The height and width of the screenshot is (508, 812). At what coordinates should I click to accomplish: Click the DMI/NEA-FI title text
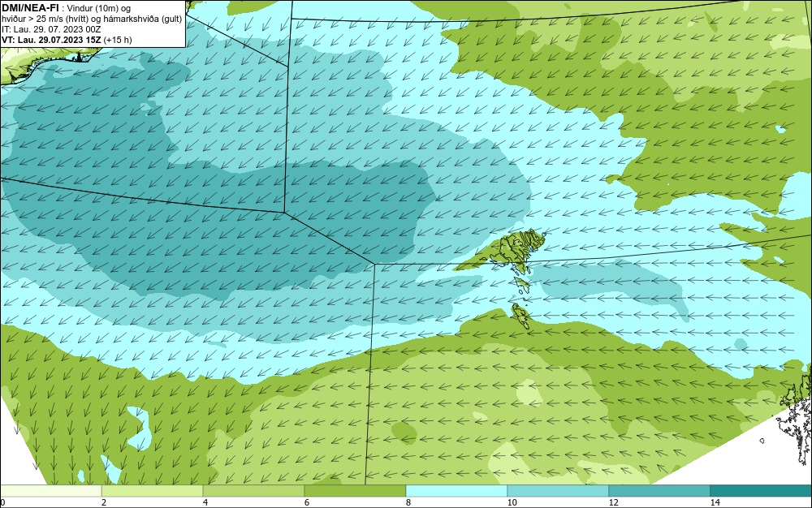point(29,8)
